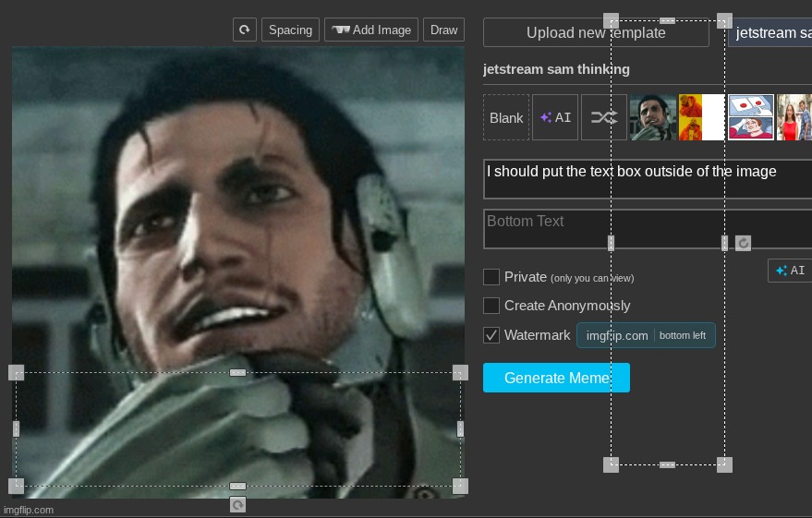Image resolution: width=812 pixels, height=518 pixels.
Task: Enable Create Anonymously checkbox
Action: click(491, 306)
